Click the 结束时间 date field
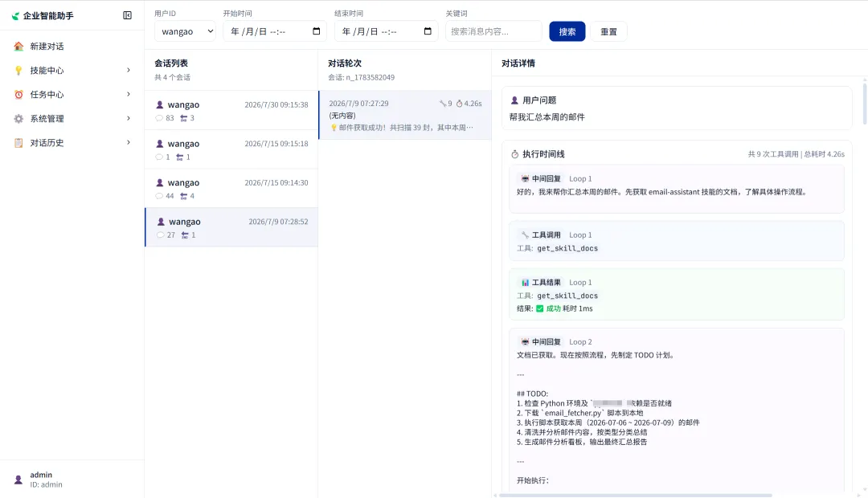The width and height of the screenshot is (868, 498). click(386, 31)
